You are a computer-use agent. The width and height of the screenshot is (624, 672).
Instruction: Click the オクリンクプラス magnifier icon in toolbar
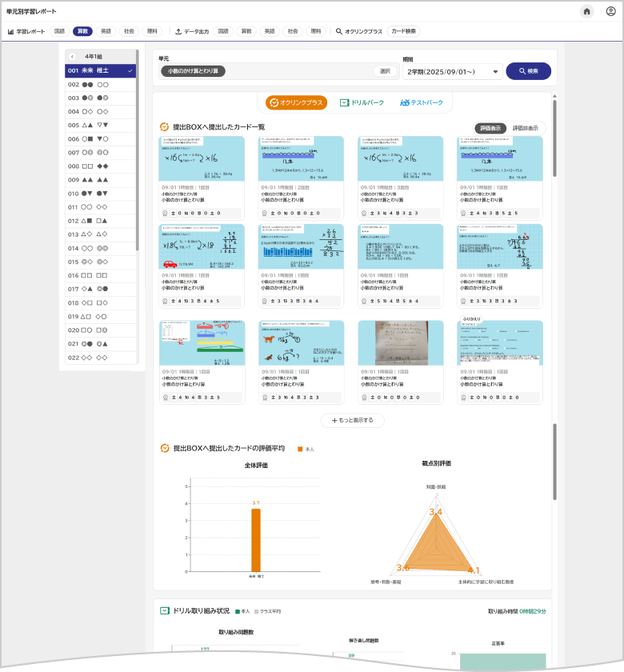click(x=339, y=31)
